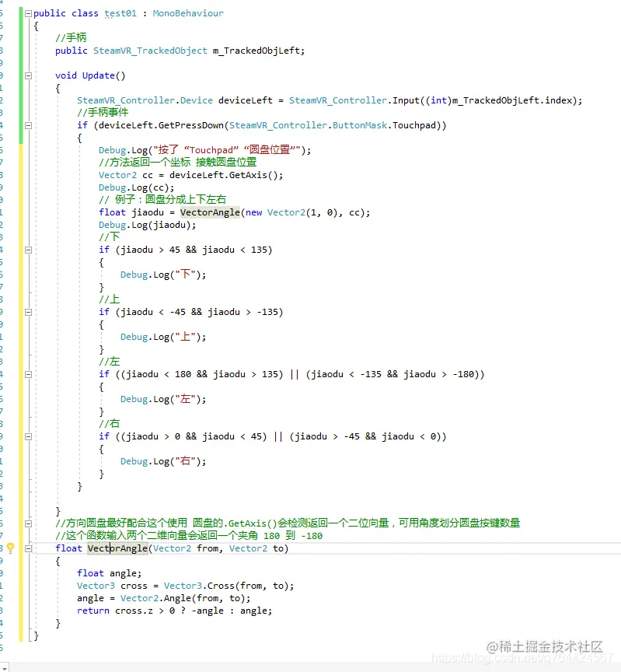The image size is (621, 672).
Task: Click the //下 comment
Action: coord(110,236)
